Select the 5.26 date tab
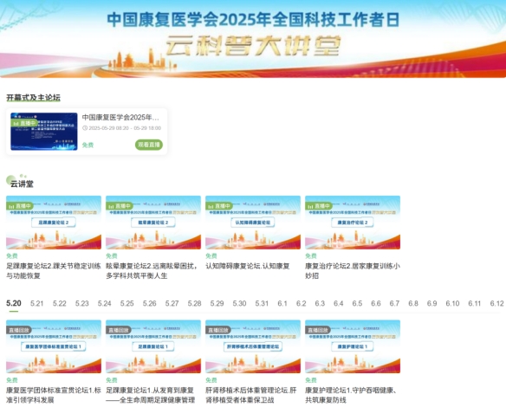This screenshot has height=420, width=506. 149,304
